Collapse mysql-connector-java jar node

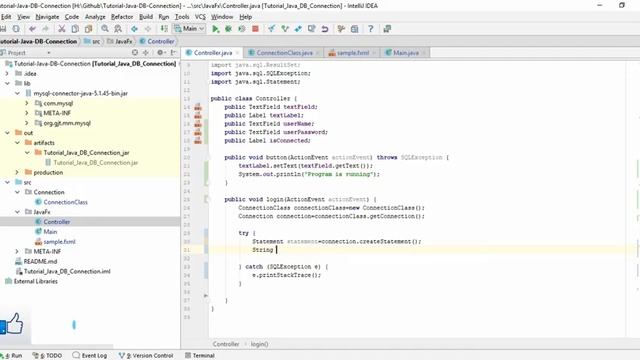17,93
